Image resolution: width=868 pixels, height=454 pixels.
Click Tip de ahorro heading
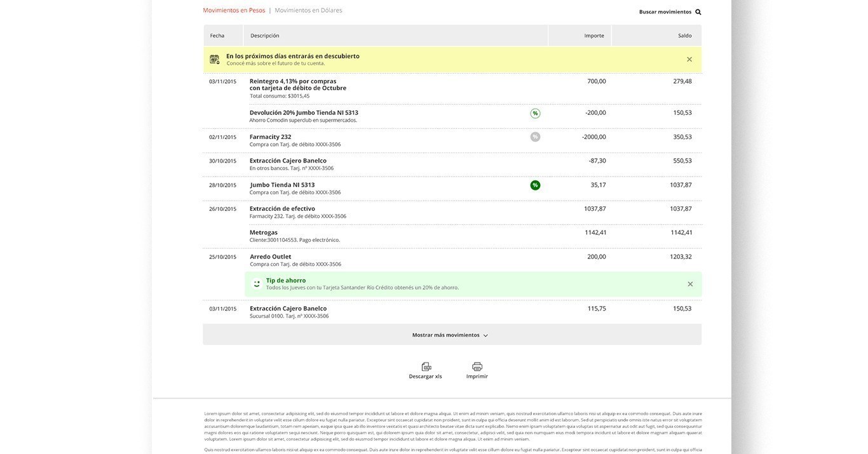click(x=286, y=280)
